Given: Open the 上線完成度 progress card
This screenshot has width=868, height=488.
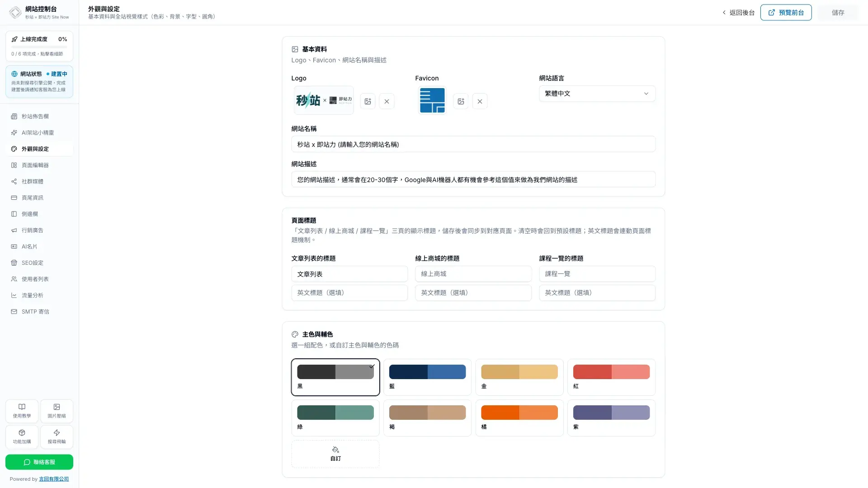Looking at the screenshot, I should pyautogui.click(x=39, y=46).
